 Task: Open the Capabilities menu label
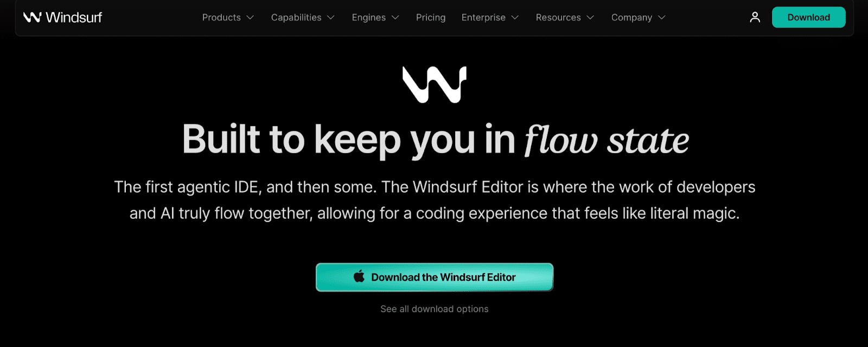(x=296, y=17)
